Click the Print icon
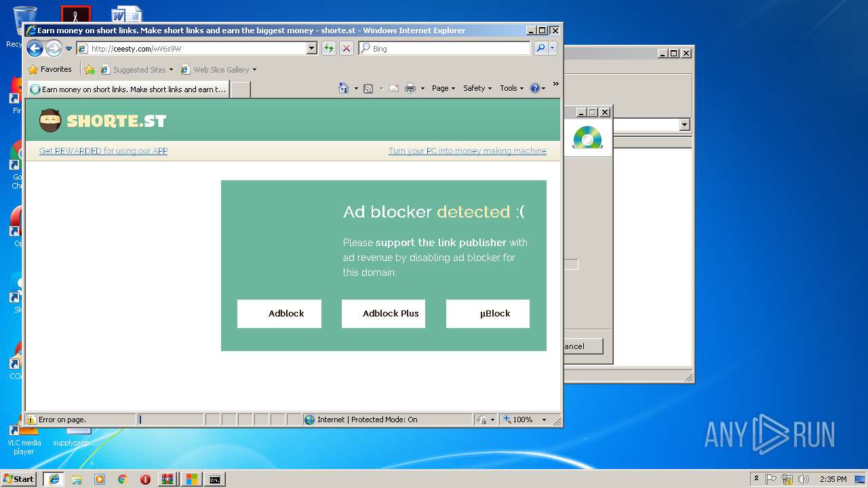 click(x=410, y=88)
